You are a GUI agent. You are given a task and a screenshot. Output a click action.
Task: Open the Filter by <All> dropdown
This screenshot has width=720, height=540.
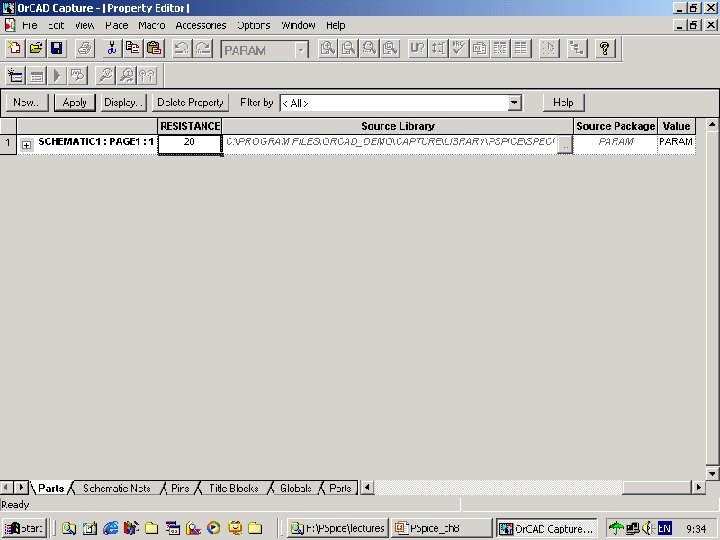pos(515,103)
